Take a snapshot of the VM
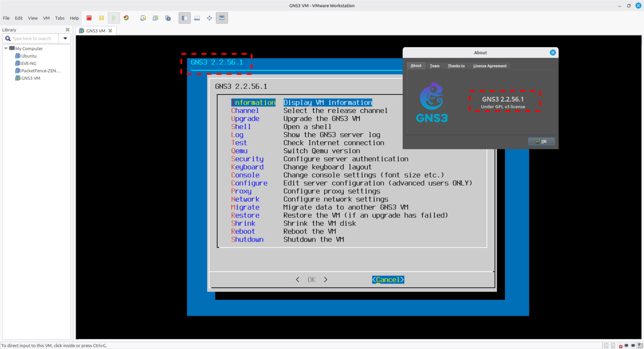 point(143,18)
